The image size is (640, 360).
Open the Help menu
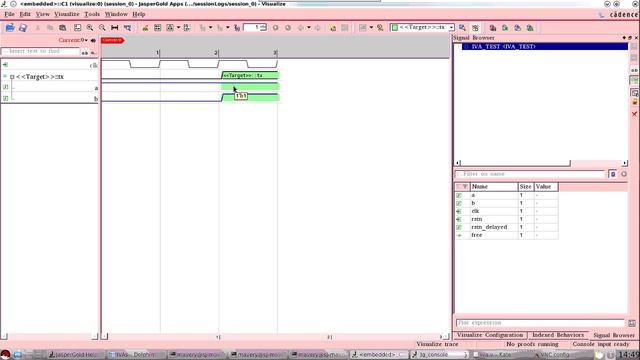coord(139,14)
